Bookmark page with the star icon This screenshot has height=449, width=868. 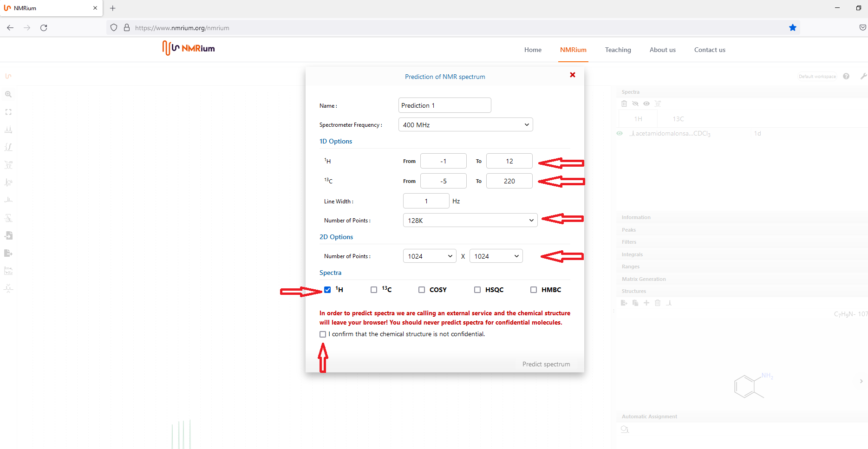click(x=793, y=28)
